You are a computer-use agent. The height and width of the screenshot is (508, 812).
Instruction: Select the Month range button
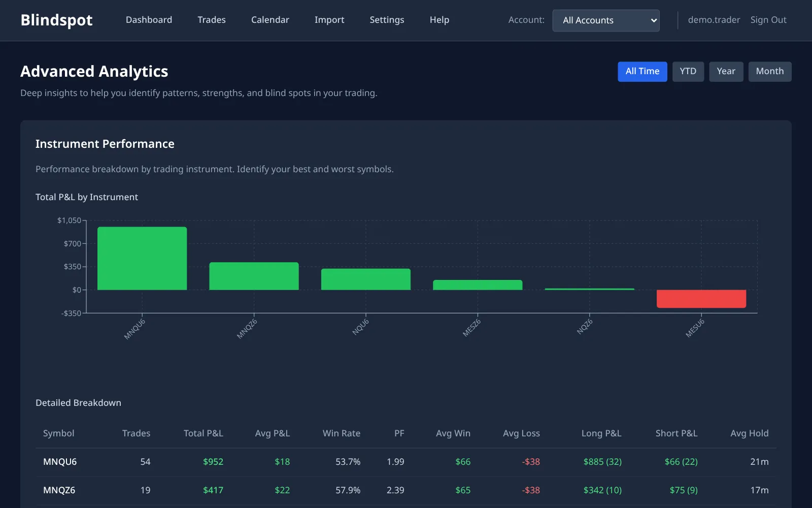[770, 72]
